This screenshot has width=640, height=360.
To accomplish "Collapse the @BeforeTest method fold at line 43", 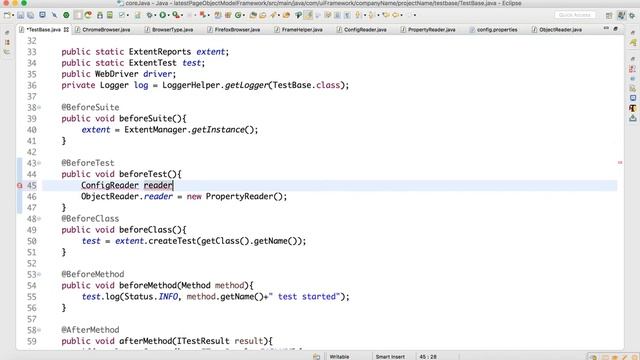I will point(40,163).
